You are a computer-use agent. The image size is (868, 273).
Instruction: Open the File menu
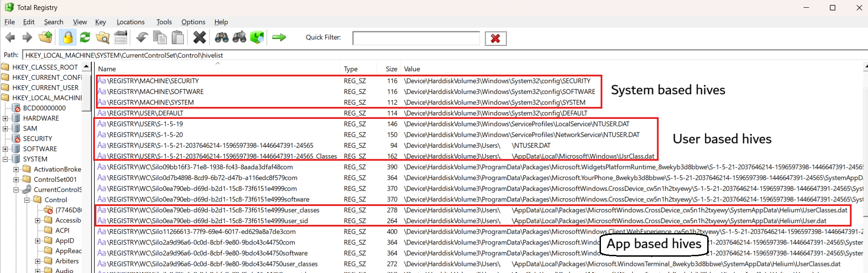(x=10, y=22)
